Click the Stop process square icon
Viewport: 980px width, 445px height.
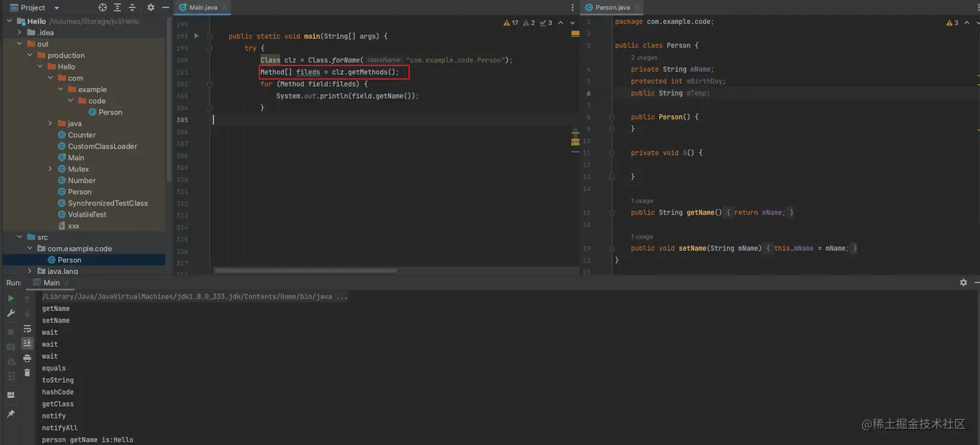pos(11,331)
